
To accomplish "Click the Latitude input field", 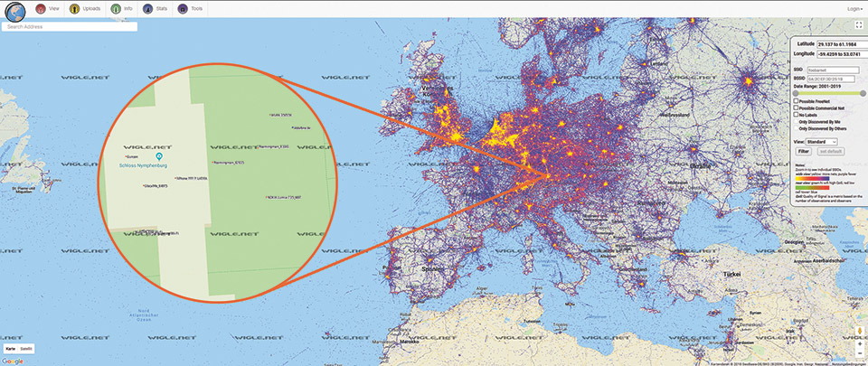I will [x=843, y=43].
